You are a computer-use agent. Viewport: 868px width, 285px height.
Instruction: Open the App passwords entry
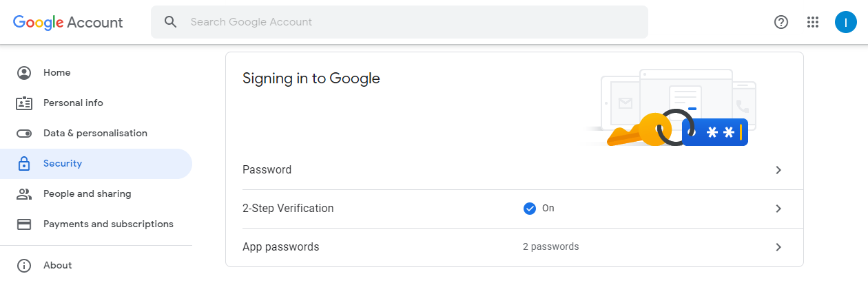tap(514, 247)
